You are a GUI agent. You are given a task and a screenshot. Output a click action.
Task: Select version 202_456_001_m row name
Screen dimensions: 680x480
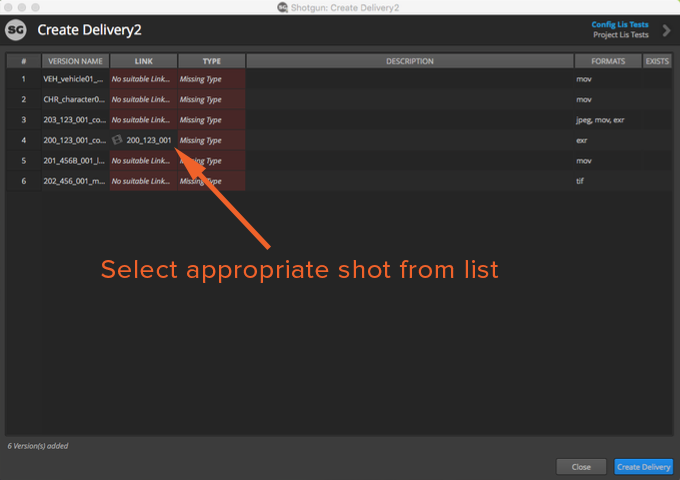click(75, 181)
